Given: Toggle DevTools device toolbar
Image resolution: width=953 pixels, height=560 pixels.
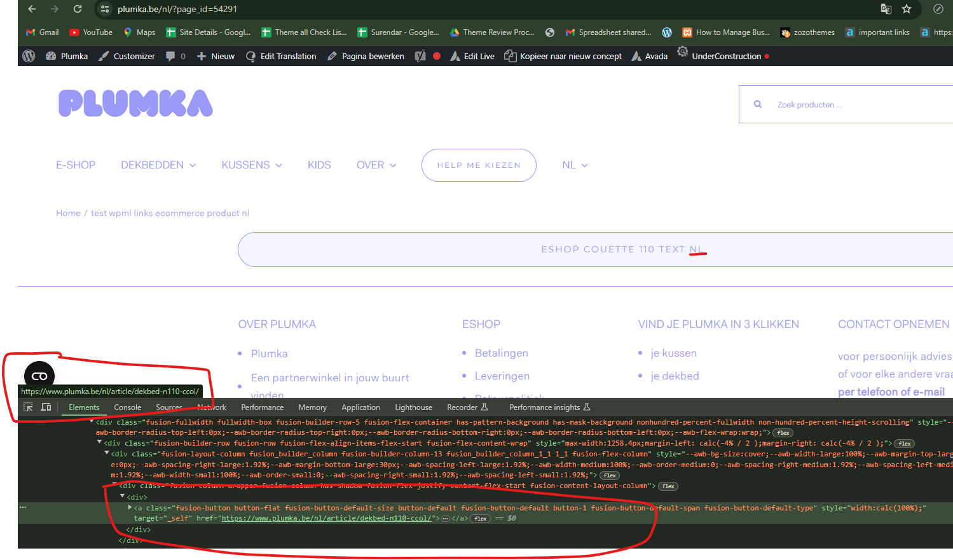Looking at the screenshot, I should pyautogui.click(x=46, y=407).
